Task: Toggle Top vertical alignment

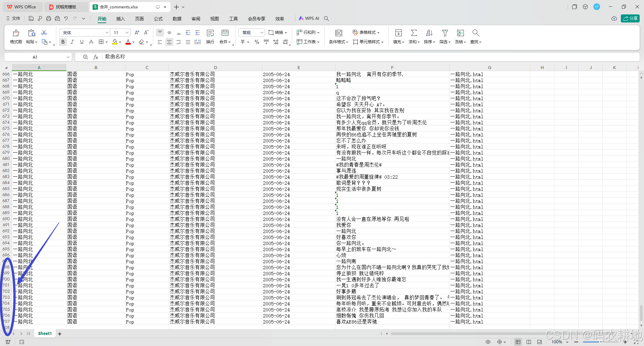Action: pos(160,33)
